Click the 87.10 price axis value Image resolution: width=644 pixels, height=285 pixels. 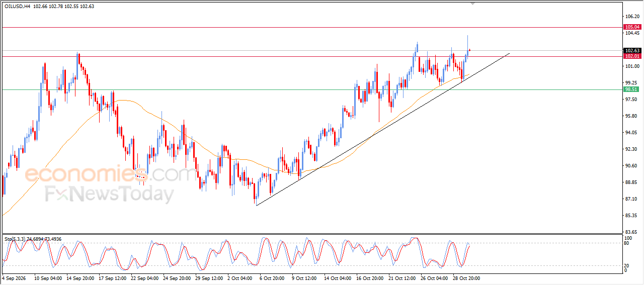(632, 199)
